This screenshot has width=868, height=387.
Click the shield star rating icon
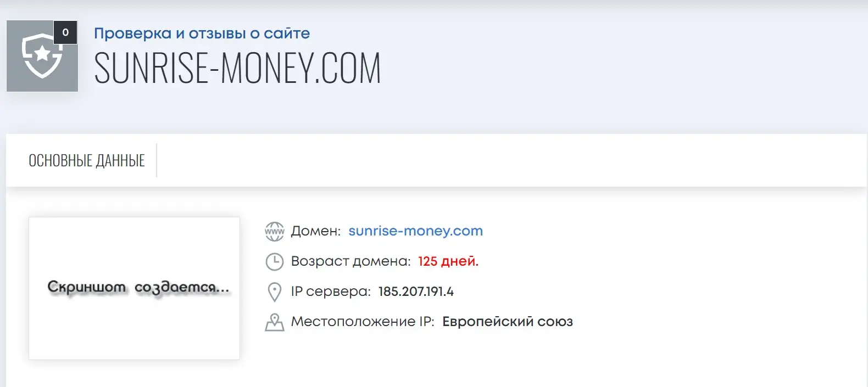(42, 55)
